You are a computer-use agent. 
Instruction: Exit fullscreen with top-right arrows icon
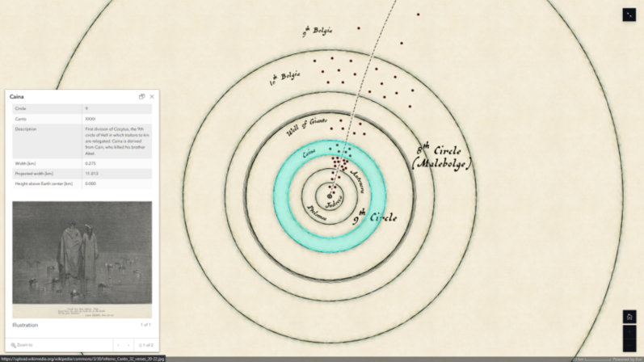click(629, 15)
